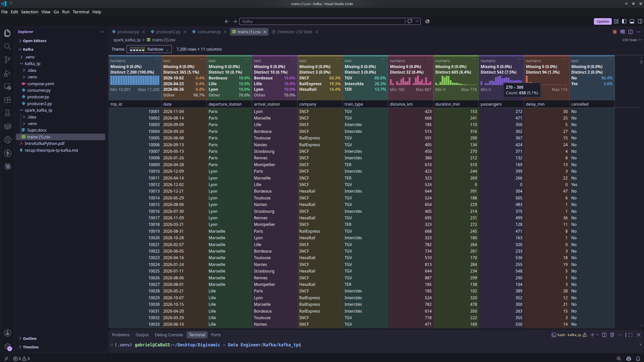Open the Testing flask view
Screen dimensions: 644x362
coord(8,113)
